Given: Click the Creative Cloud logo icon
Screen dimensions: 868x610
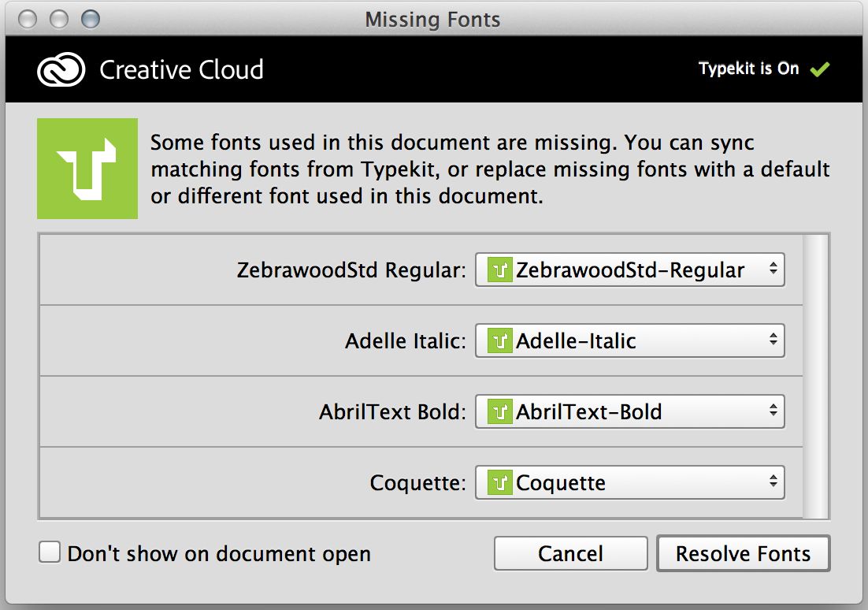Looking at the screenshot, I should point(65,69).
